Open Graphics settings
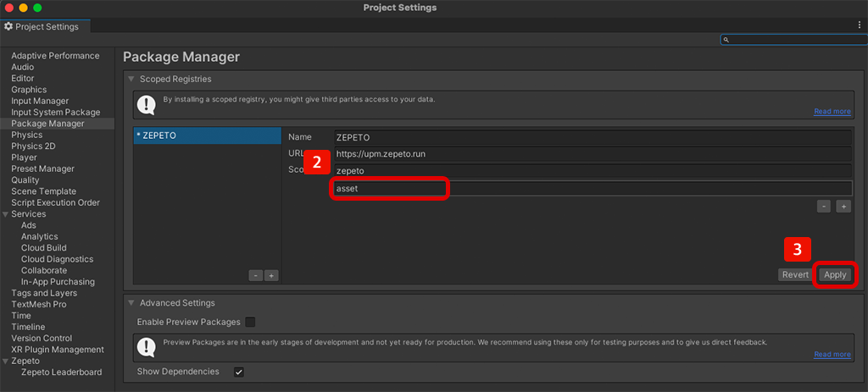 click(x=29, y=90)
